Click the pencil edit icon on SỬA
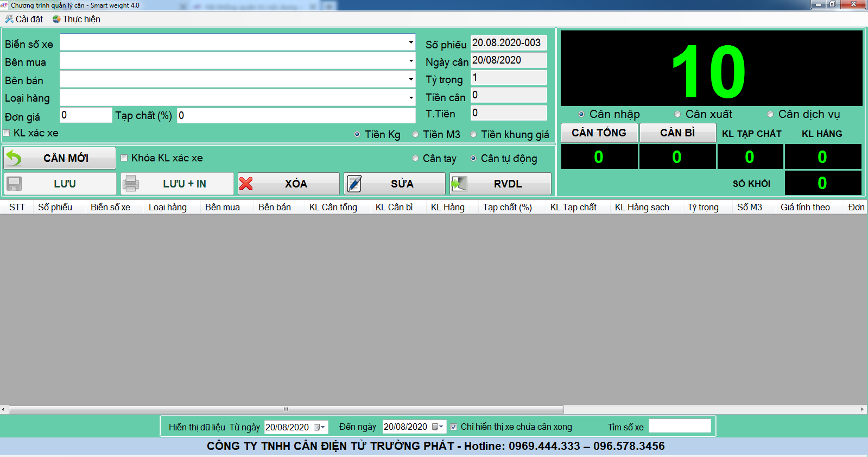Screen dimensions: 868x457 pos(354,184)
